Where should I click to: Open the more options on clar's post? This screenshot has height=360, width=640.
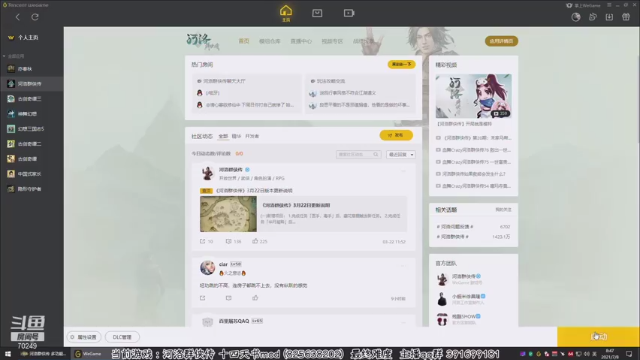point(403,266)
